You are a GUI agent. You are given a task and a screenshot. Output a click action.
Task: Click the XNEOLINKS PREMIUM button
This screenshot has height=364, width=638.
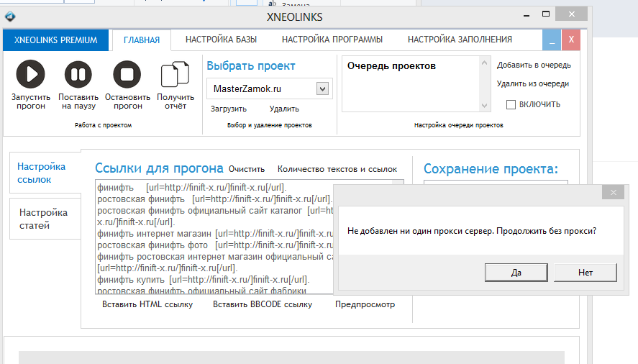55,40
